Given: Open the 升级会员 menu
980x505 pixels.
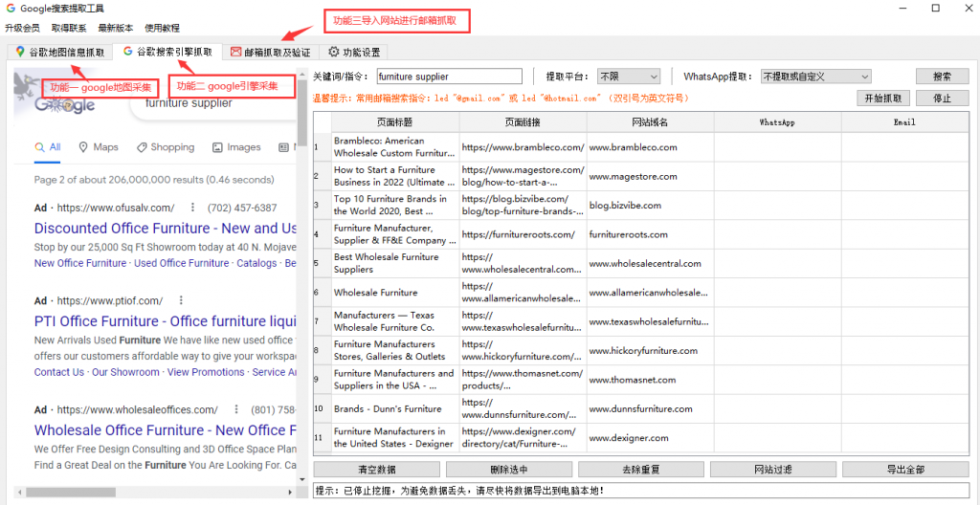Looking at the screenshot, I should pyautogui.click(x=22, y=28).
